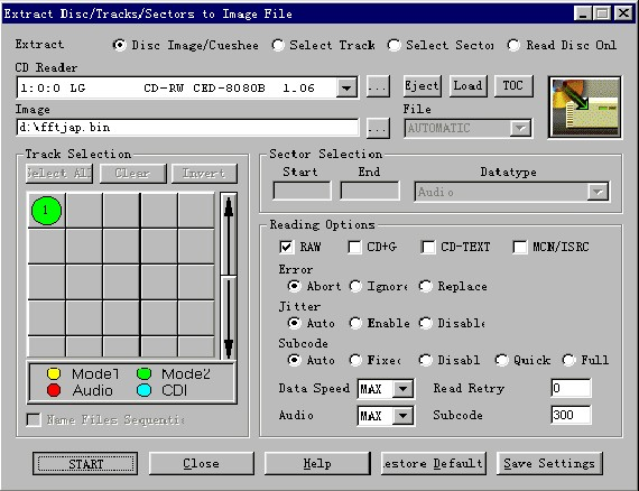The height and width of the screenshot is (491, 639).
Task: Click the Invert track selection button
Action: [x=204, y=174]
